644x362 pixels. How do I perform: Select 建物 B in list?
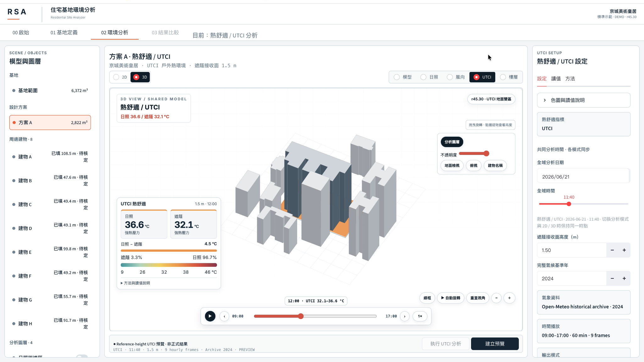pos(50,181)
